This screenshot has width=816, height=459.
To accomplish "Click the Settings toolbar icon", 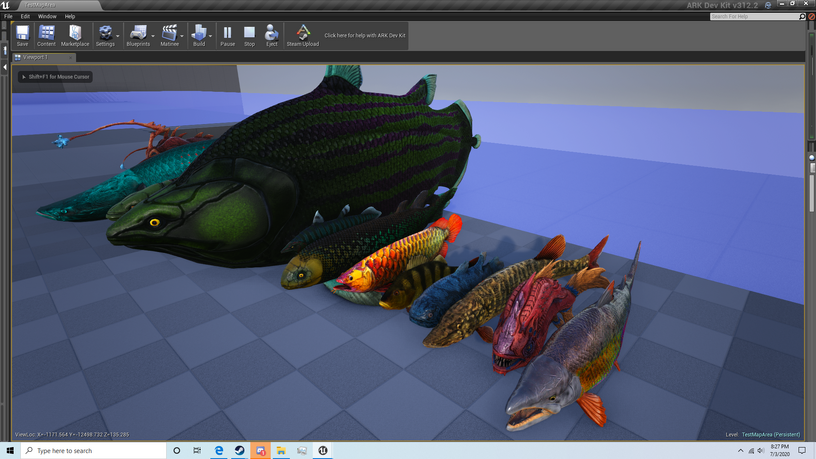I will click(105, 35).
